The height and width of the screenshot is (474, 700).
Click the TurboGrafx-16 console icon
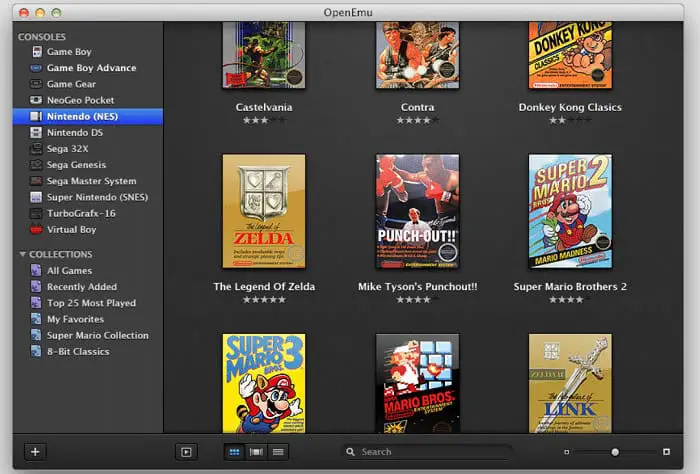36,213
